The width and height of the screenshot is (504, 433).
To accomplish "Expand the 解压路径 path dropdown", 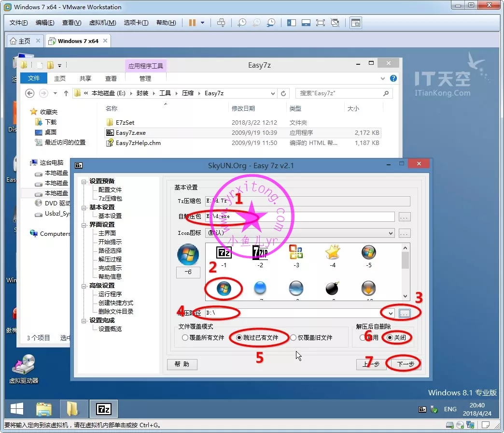I will 391,313.
